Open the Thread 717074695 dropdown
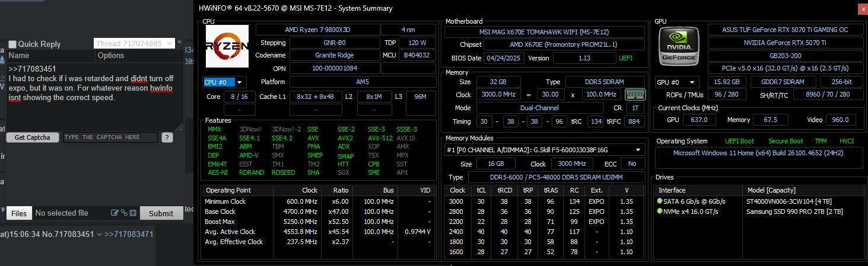This screenshot has width=868, height=266. click(x=134, y=43)
